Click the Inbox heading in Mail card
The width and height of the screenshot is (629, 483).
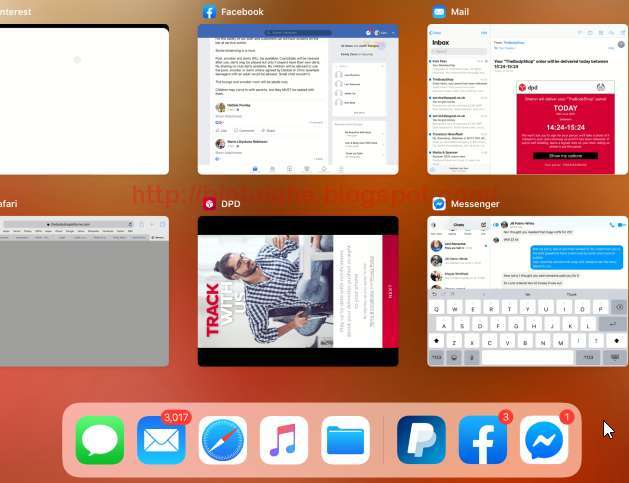pyautogui.click(x=441, y=43)
